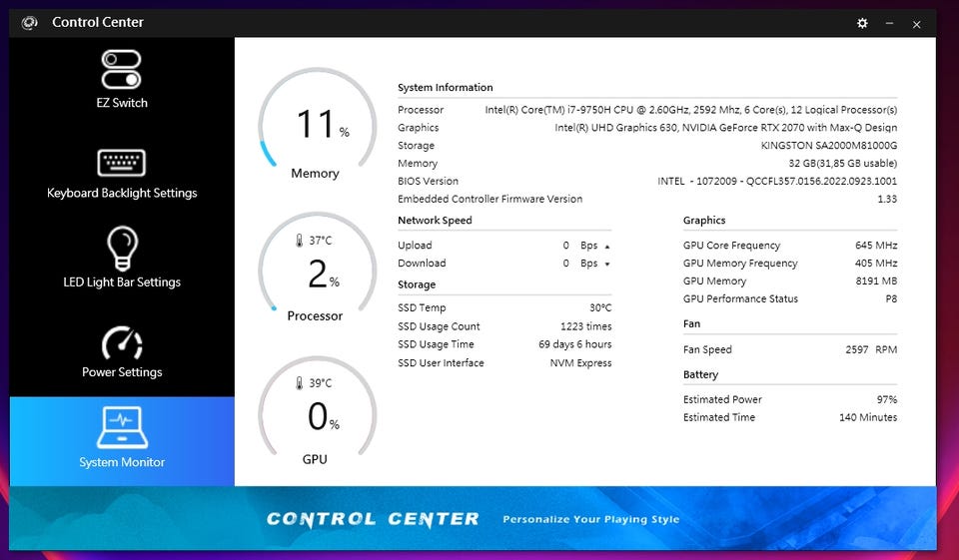This screenshot has width=959, height=560.
Task: Click the Graphics section heading
Action: pyautogui.click(x=704, y=220)
